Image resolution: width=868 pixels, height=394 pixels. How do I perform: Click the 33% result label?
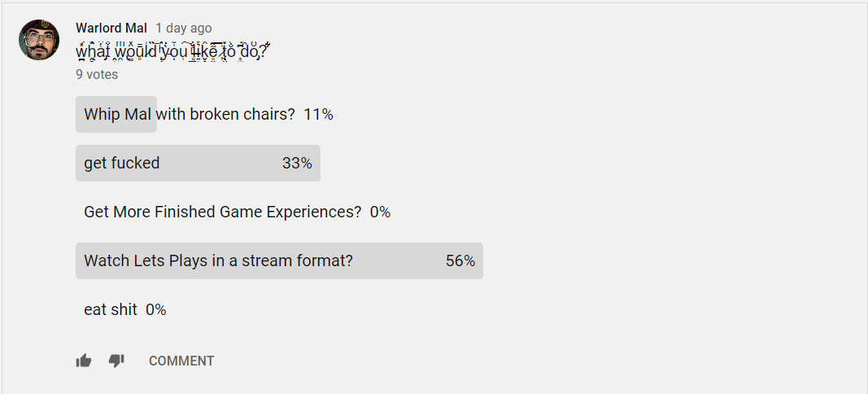pyautogui.click(x=297, y=164)
